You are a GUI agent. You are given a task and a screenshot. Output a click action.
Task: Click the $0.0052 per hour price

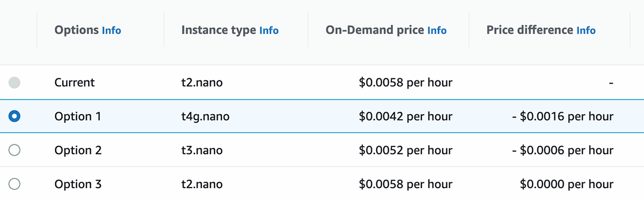(405, 150)
